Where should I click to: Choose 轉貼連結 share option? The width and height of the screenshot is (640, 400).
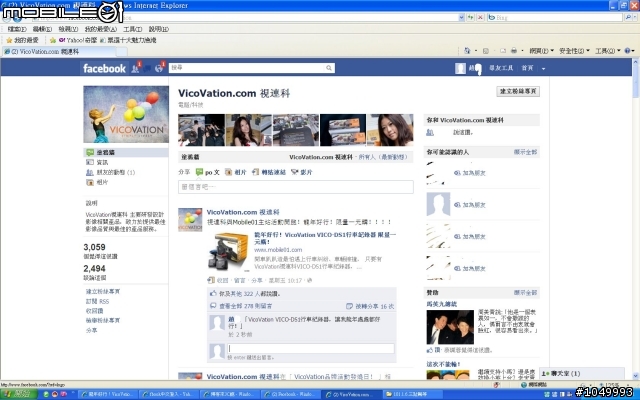(x=269, y=172)
